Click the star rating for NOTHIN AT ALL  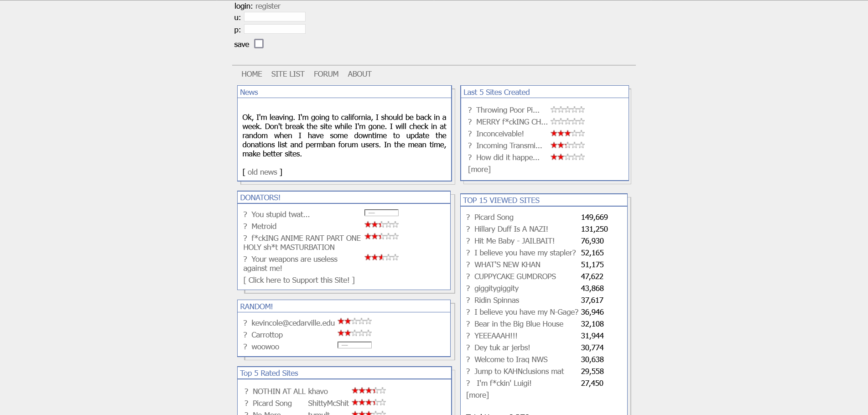369,390
